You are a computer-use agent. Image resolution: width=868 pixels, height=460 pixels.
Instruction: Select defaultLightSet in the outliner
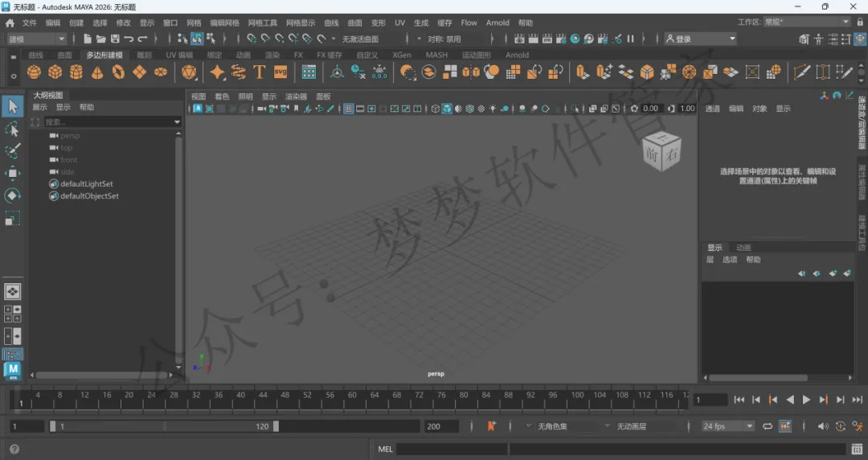tap(86, 183)
